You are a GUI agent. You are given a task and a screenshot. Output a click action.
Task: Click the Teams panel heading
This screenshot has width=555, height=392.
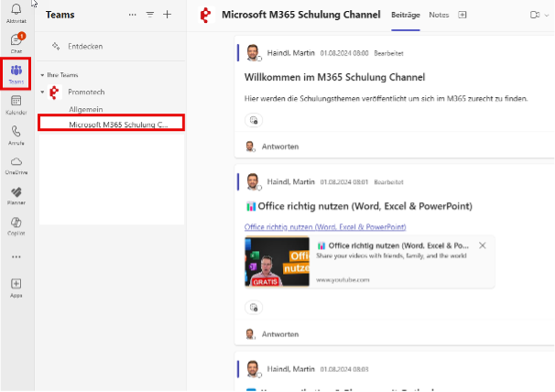point(60,15)
